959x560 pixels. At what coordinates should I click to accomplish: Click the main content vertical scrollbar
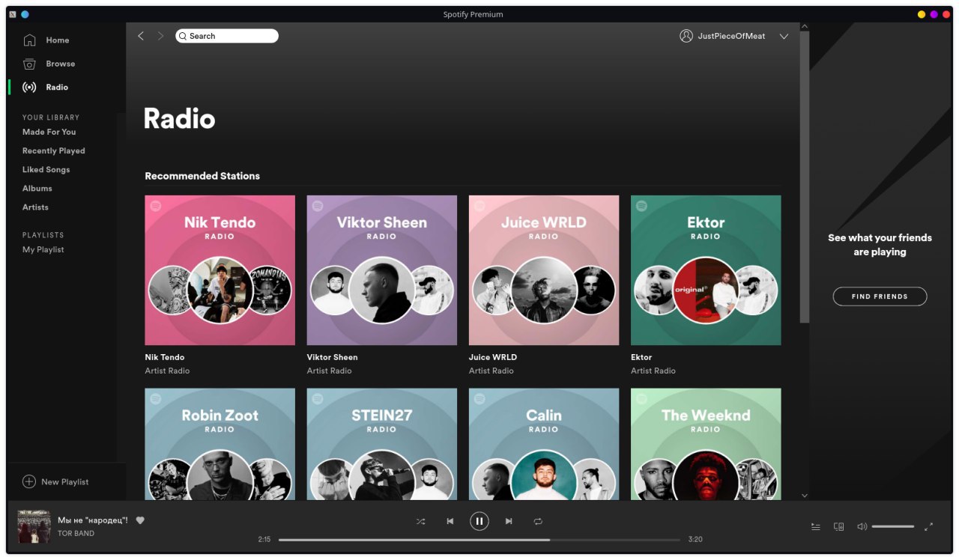pyautogui.click(x=805, y=177)
